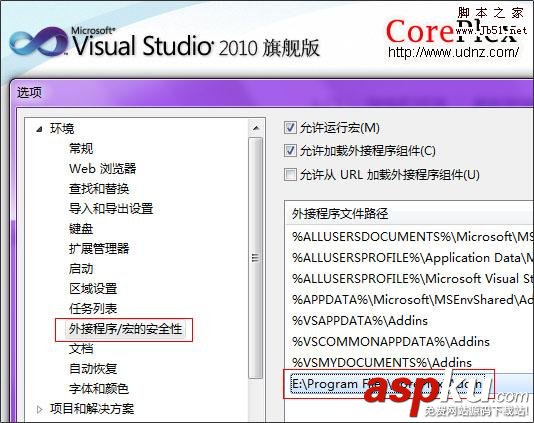
Task: Select the %ALLUSERSDOCUMENTS%\Microsoft path row
Action: coord(409,237)
